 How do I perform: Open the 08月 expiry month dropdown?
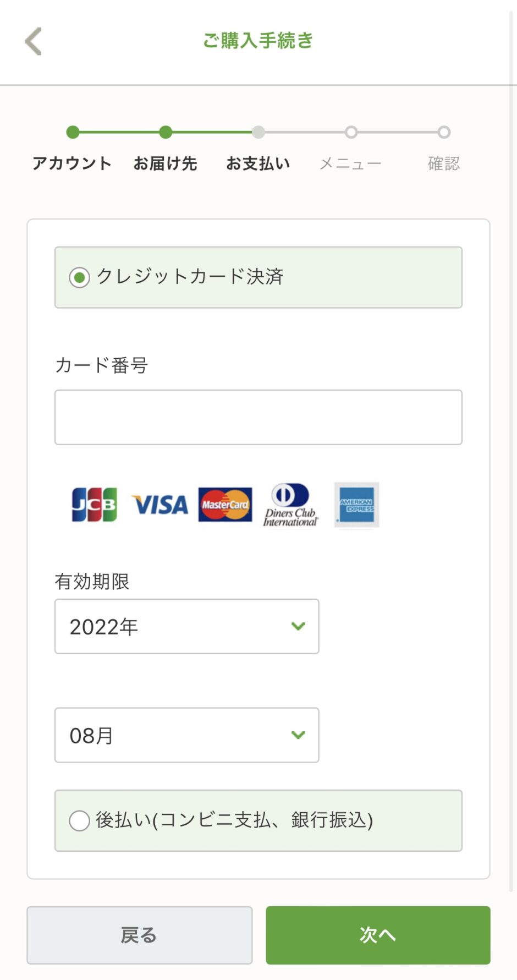[186, 735]
